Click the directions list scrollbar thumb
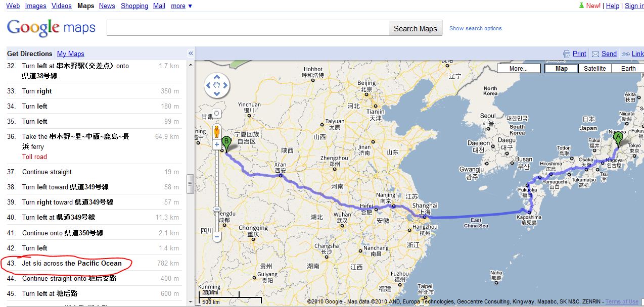Viewport: 644px width, 307px height. point(191,184)
